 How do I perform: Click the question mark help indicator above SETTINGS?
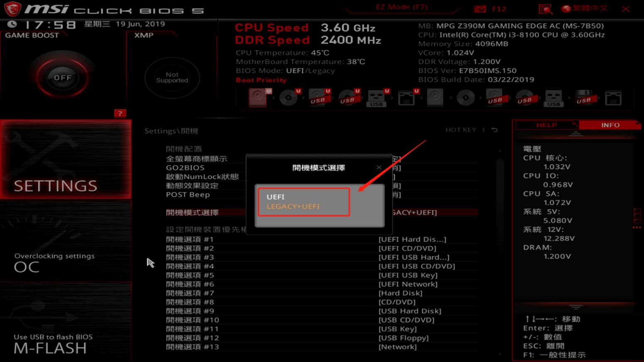[x=120, y=113]
